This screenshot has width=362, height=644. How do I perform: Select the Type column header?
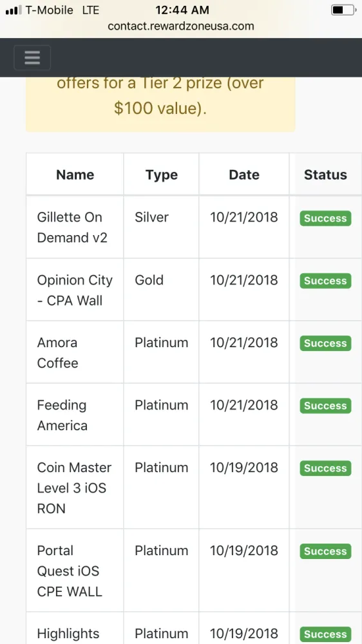pyautogui.click(x=162, y=175)
